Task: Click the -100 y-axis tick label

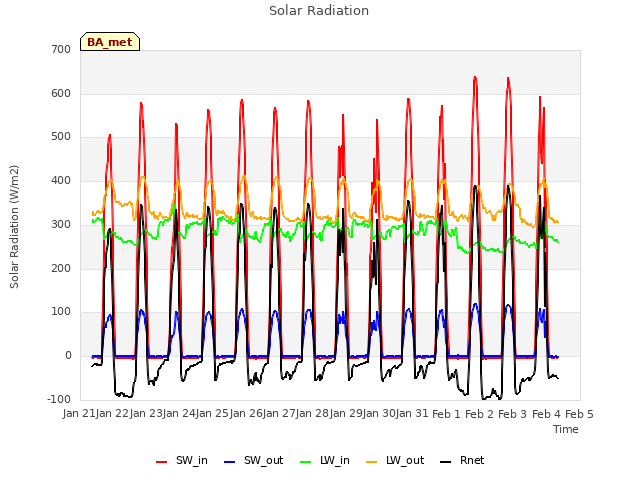Action: click(x=59, y=399)
